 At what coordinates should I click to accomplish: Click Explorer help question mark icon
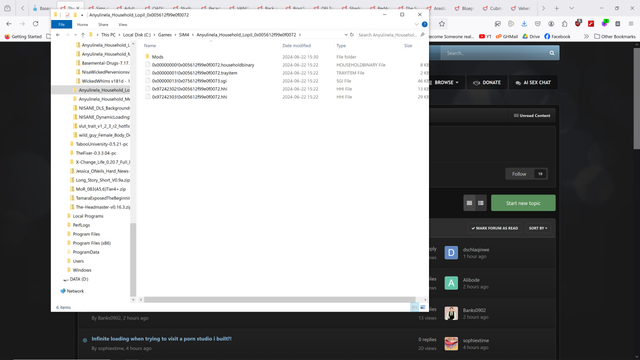[x=424, y=24]
